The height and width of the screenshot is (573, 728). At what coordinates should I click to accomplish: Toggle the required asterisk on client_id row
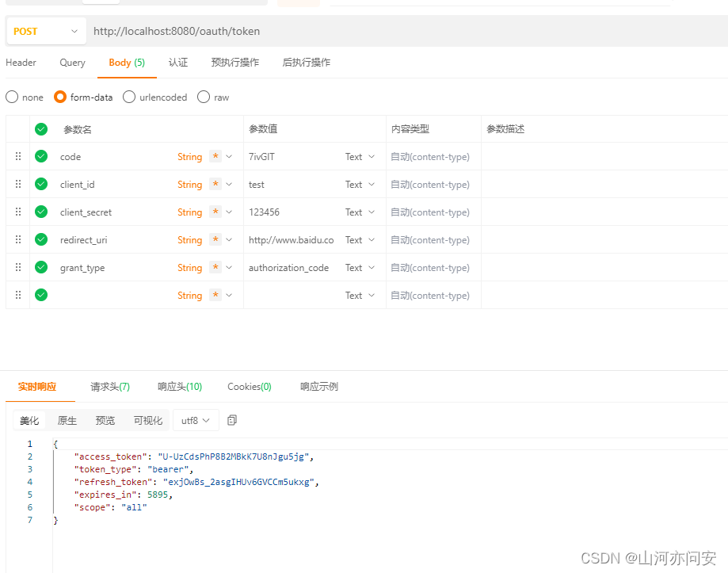tap(215, 185)
